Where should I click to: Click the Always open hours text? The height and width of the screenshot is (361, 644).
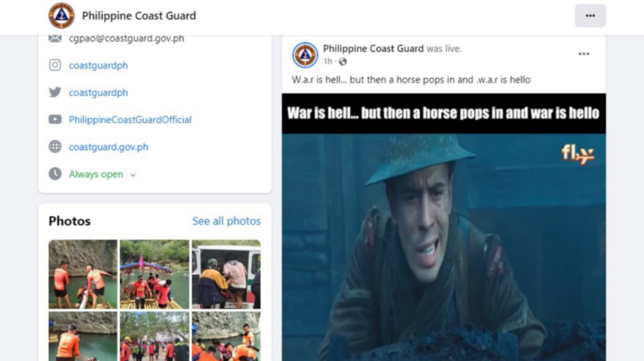click(96, 174)
